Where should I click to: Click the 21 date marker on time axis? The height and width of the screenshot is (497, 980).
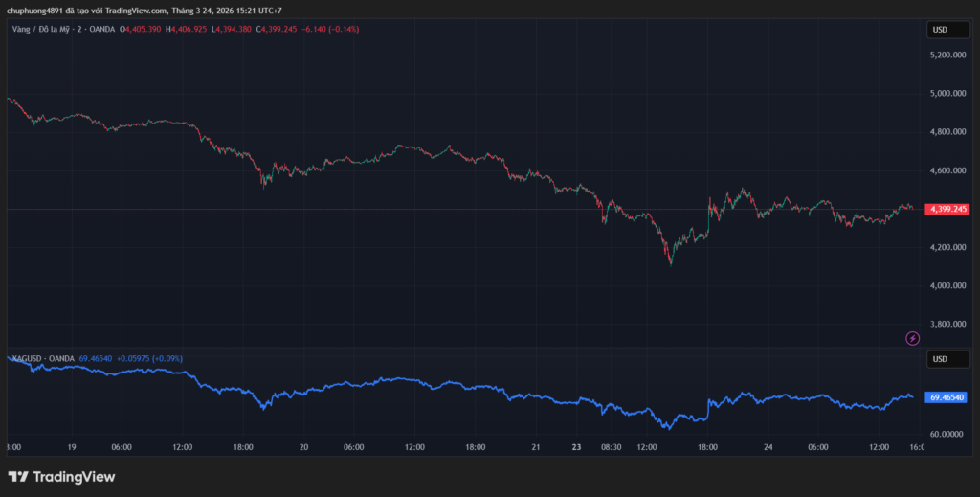coord(536,446)
